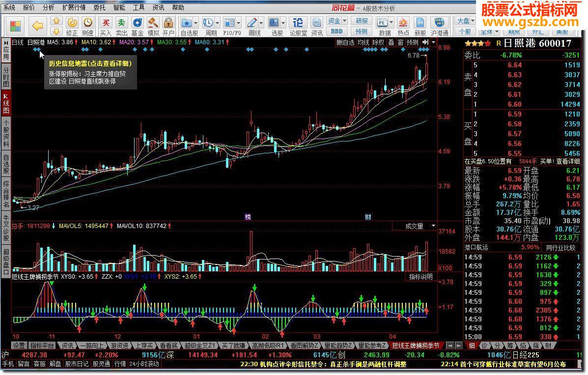The width and height of the screenshot is (588, 375).
Task: Click the 开户 open-account lock icon
Action: tap(168, 26)
